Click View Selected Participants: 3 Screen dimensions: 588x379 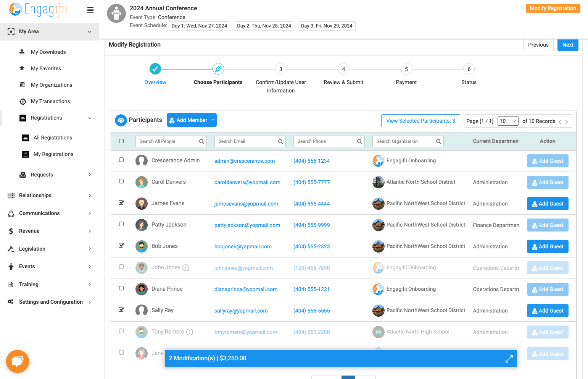tap(420, 121)
